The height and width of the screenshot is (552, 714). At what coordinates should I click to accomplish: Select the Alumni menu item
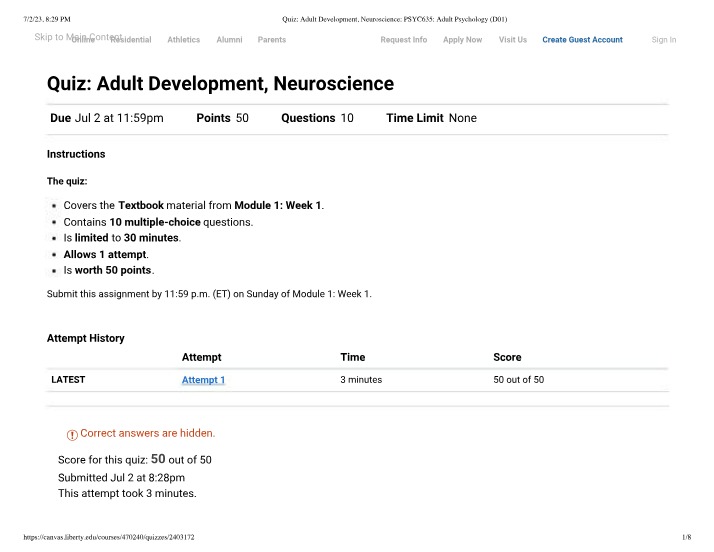229,40
